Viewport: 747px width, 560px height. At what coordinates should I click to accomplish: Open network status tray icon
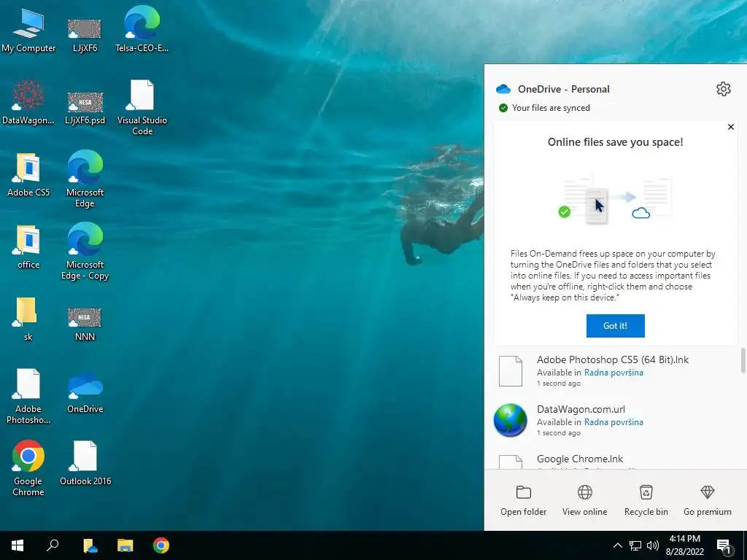pyautogui.click(x=635, y=545)
